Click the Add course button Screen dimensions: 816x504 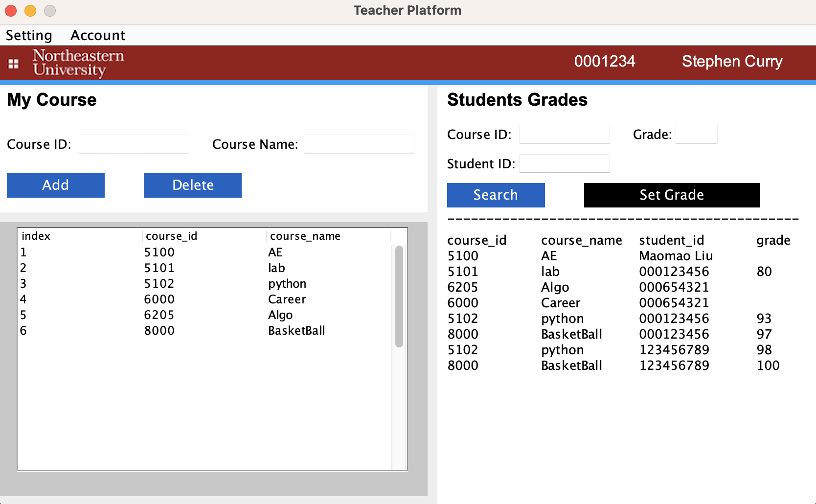56,185
